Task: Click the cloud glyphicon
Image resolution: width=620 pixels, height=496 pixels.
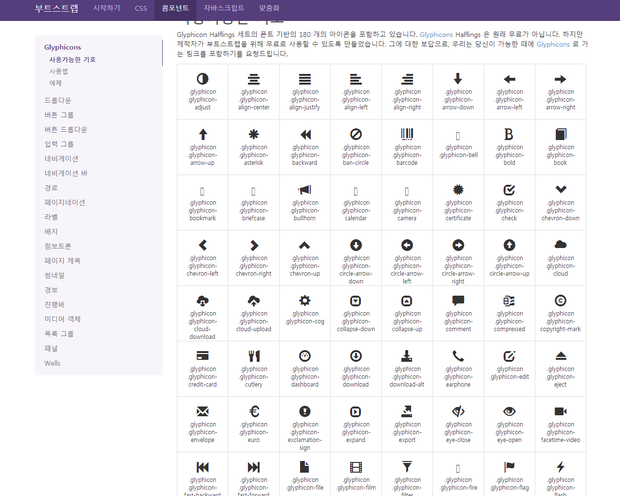Action: coord(560,245)
